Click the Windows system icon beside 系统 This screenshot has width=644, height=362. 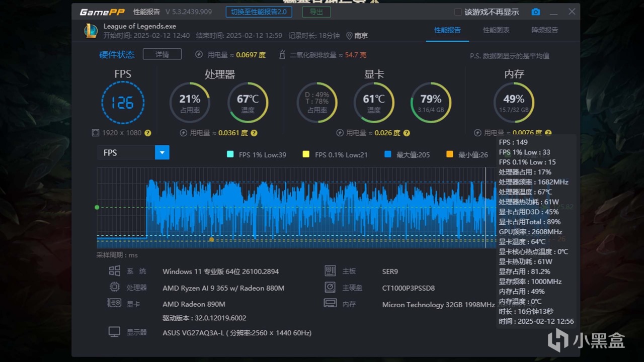click(x=115, y=271)
